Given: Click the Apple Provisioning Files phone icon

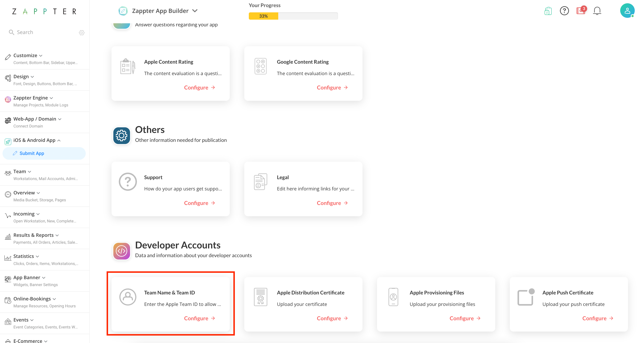Looking at the screenshot, I should (x=393, y=297).
